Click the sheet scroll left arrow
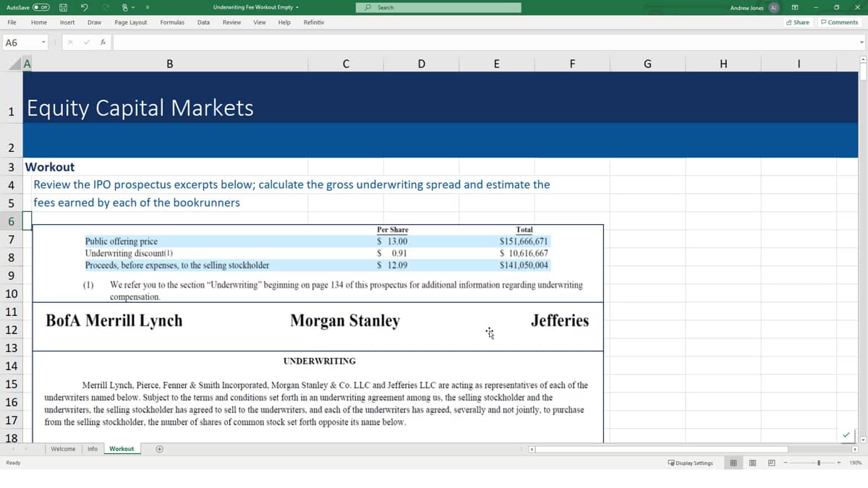The height and width of the screenshot is (488, 868). [12, 449]
